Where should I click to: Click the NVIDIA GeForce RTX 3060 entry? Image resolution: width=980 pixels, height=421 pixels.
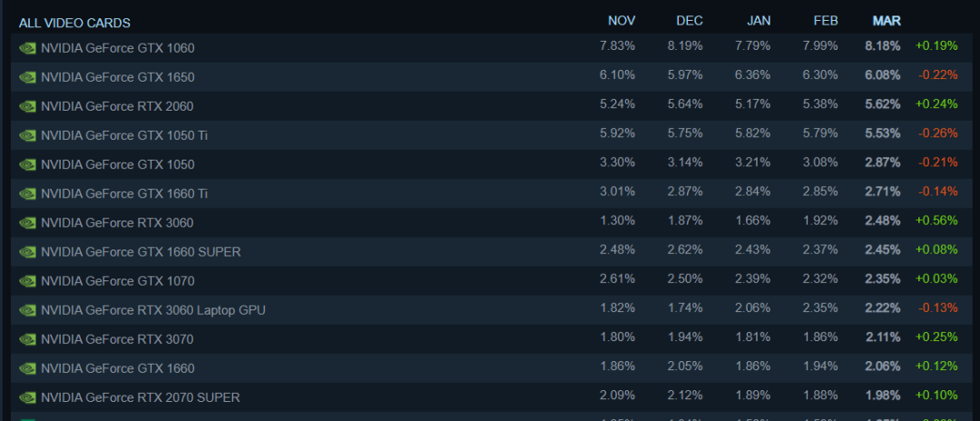(x=117, y=222)
